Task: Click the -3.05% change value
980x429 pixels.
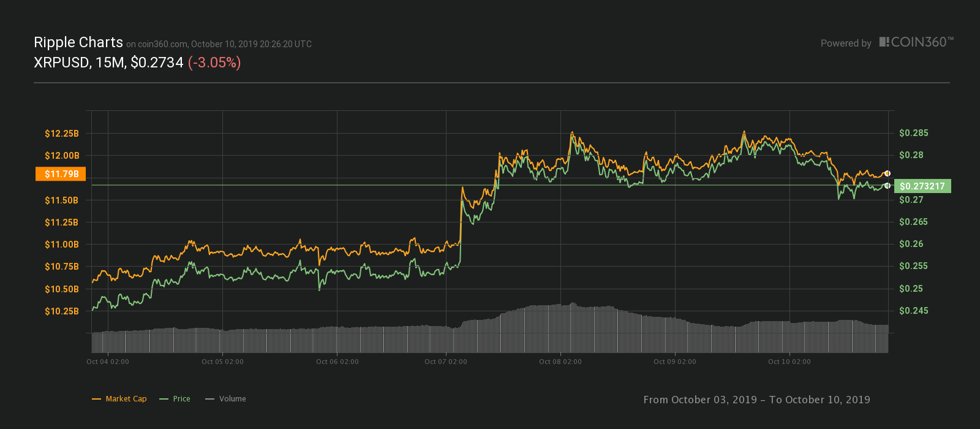Action: tap(214, 63)
